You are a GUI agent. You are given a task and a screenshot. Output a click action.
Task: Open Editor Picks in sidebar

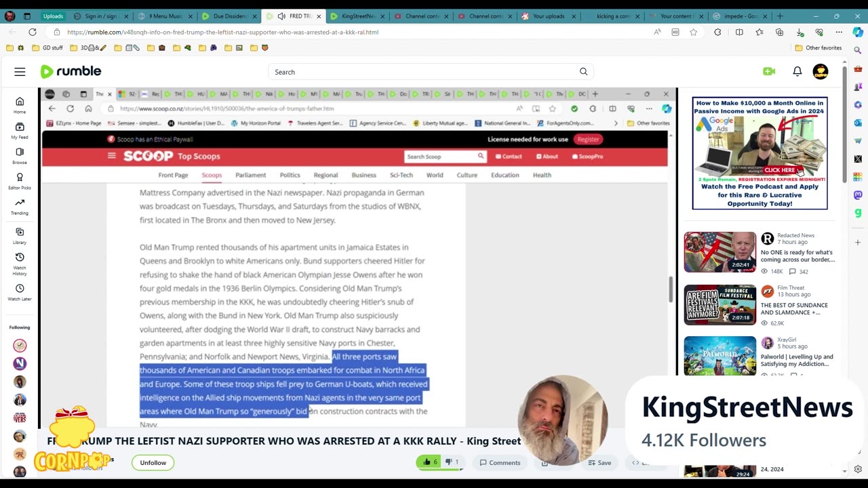(20, 181)
